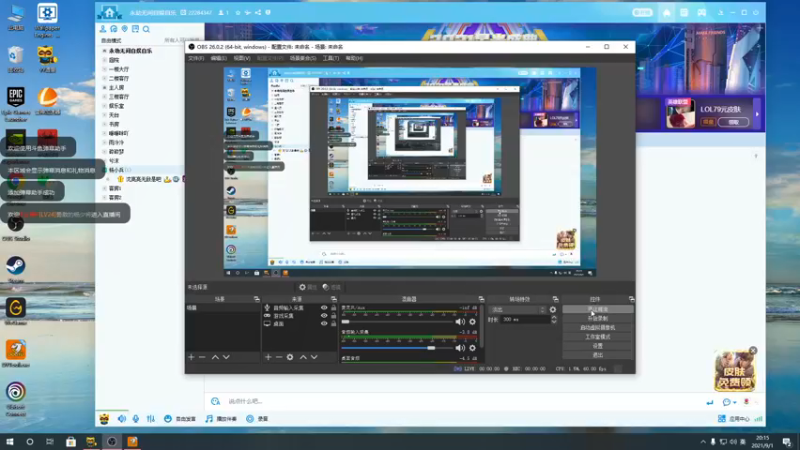This screenshot has height=450, width=800.
Task: Move scene down with the arrow in Scenes panel
Action: [226, 357]
